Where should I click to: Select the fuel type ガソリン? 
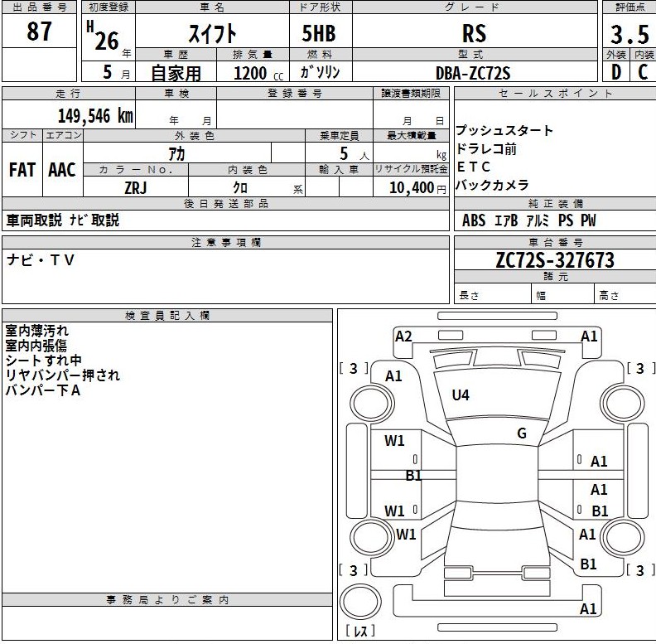[x=320, y=72]
